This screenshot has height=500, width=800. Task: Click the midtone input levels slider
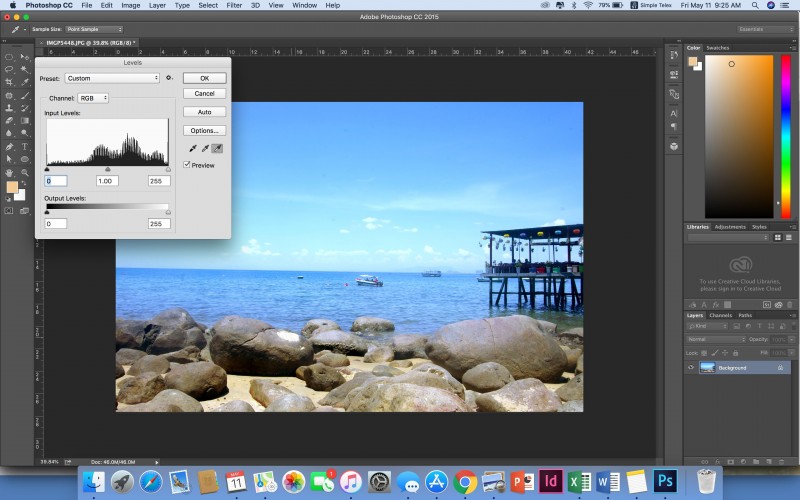point(107,169)
